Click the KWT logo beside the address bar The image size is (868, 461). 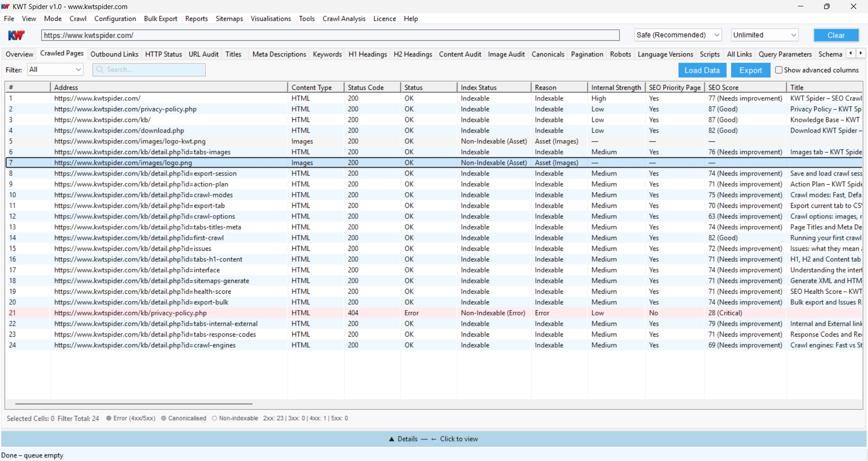[16, 35]
